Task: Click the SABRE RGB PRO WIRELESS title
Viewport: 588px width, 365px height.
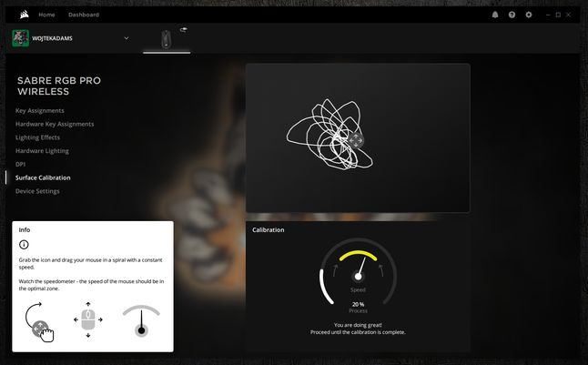Action: coord(59,86)
